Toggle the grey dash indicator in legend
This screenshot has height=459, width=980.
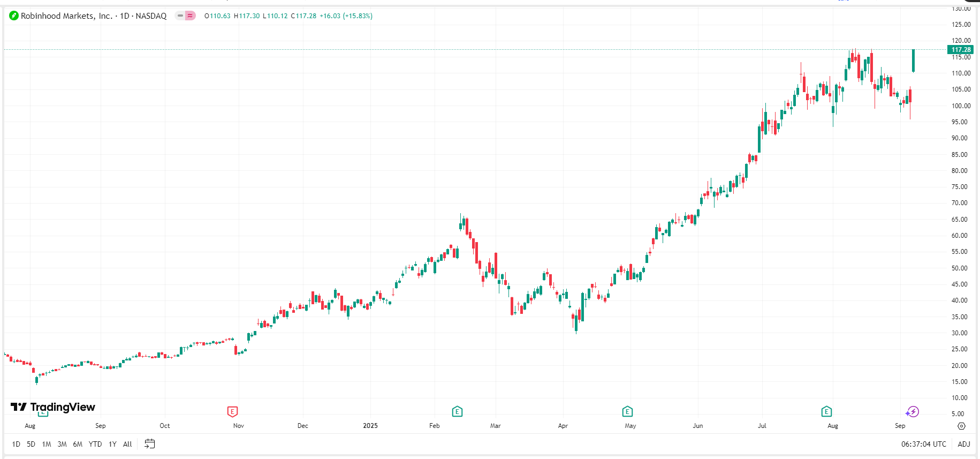point(180,16)
